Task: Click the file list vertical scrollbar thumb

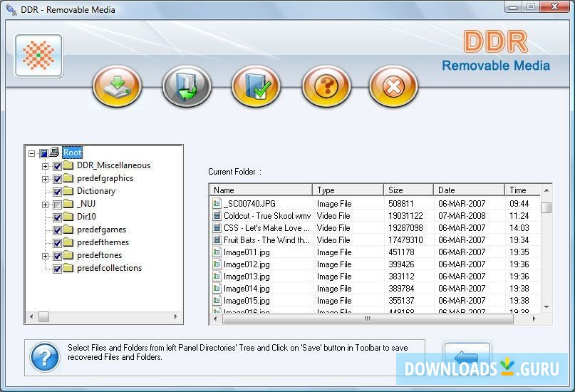Action: tap(546, 207)
